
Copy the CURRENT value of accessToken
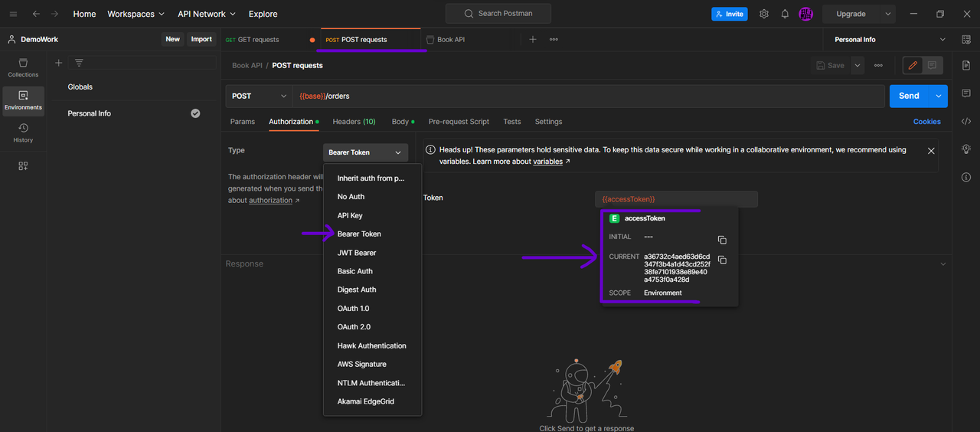pos(722,260)
